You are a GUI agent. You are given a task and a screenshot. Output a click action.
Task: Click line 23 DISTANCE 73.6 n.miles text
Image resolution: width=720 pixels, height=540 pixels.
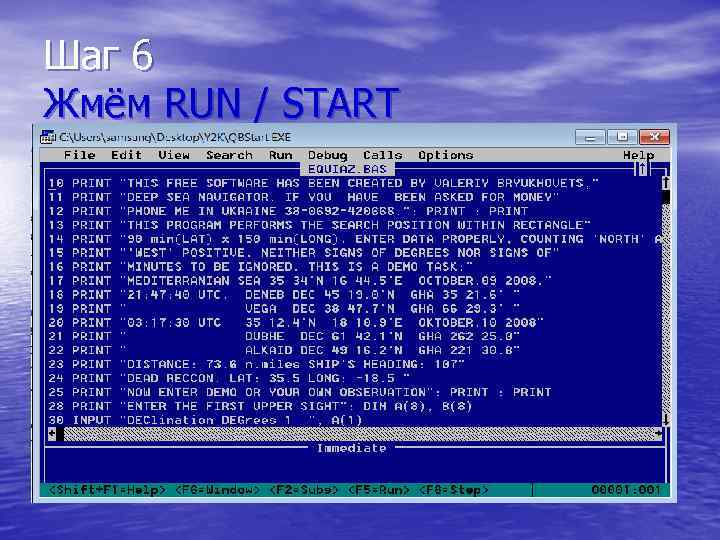click(x=214, y=364)
